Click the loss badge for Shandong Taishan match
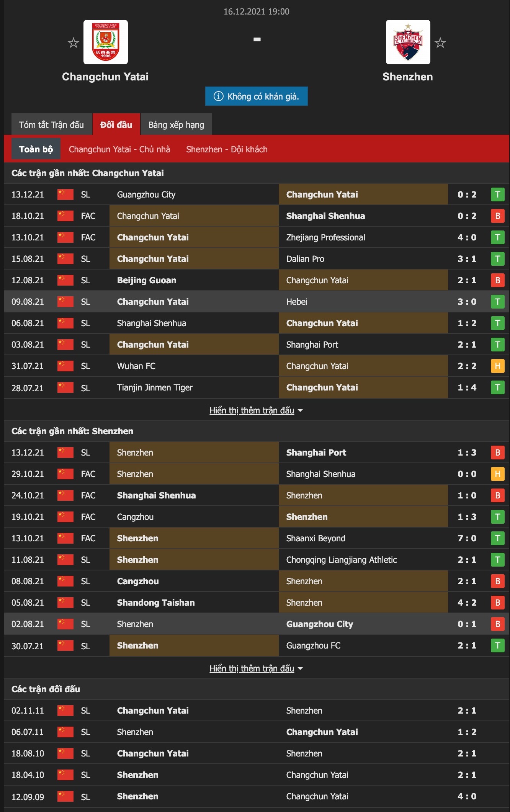The image size is (510, 812). 498,603
